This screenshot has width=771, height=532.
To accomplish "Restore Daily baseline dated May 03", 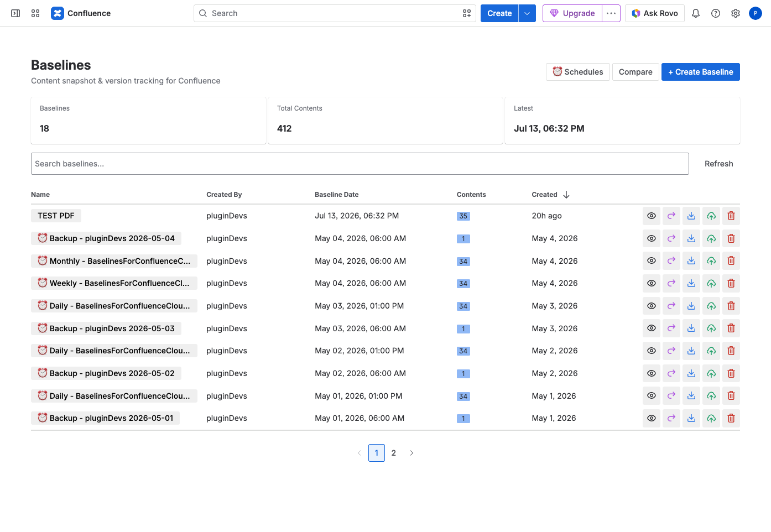I will pos(711,306).
